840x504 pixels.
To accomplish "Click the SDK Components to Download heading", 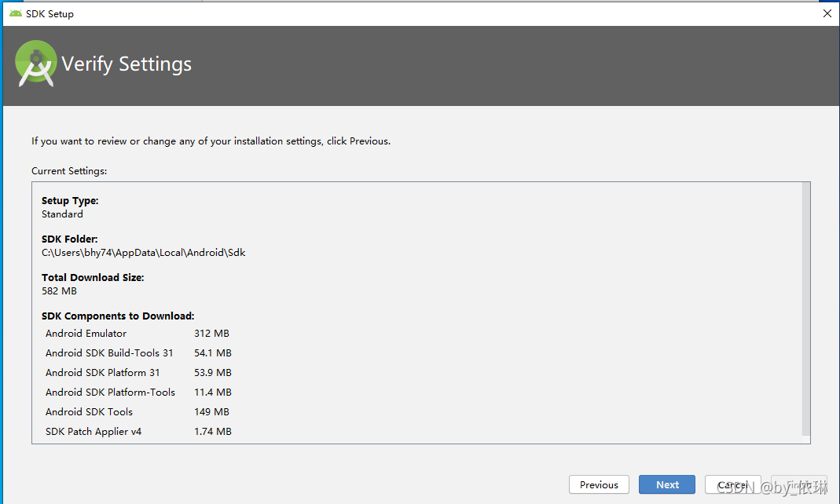I will click(x=117, y=316).
